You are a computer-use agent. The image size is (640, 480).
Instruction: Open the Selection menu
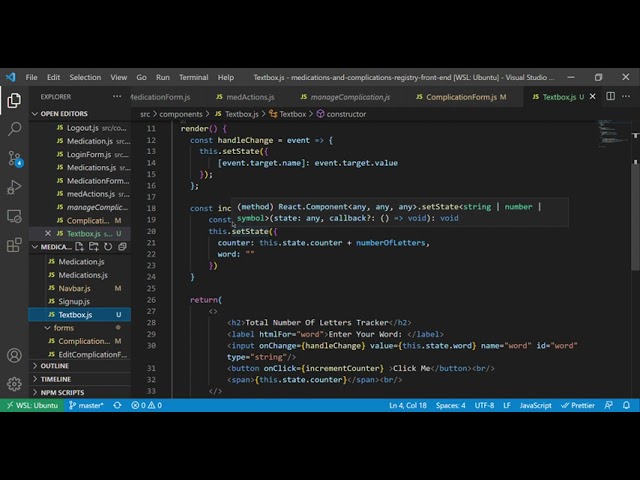pos(85,77)
